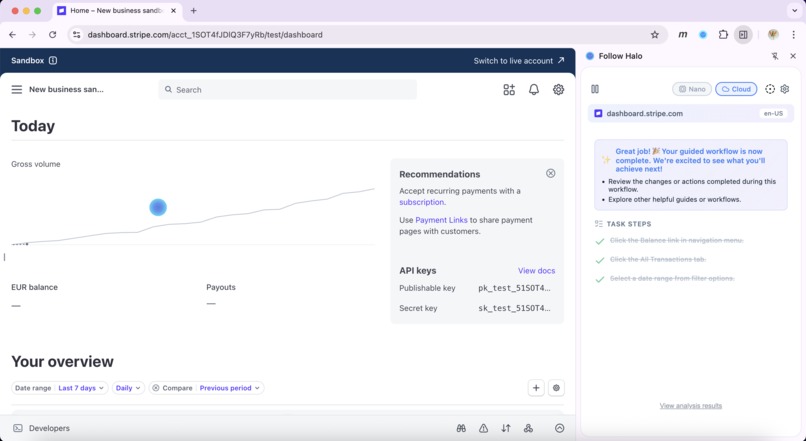Open the browser profile avatar

pyautogui.click(x=773, y=35)
